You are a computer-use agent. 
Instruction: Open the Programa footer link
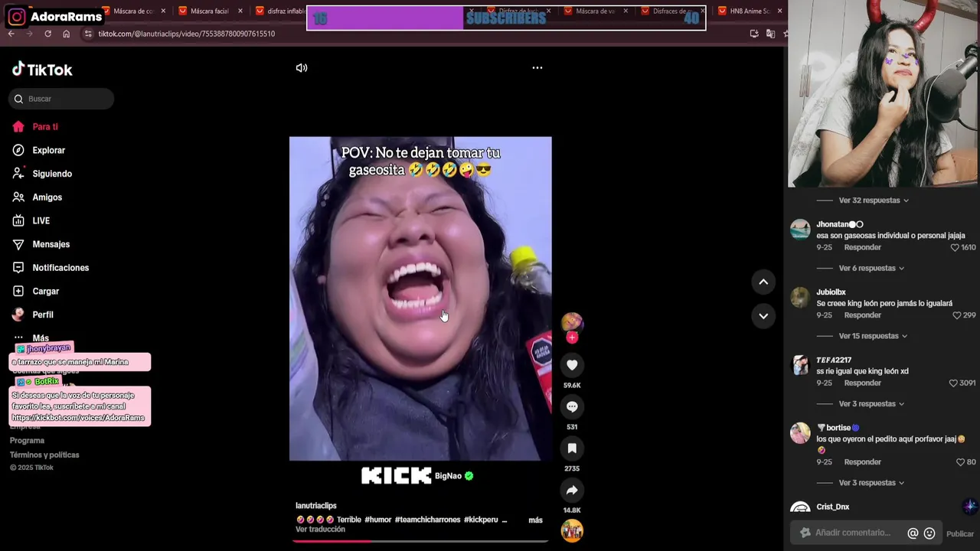click(x=27, y=441)
